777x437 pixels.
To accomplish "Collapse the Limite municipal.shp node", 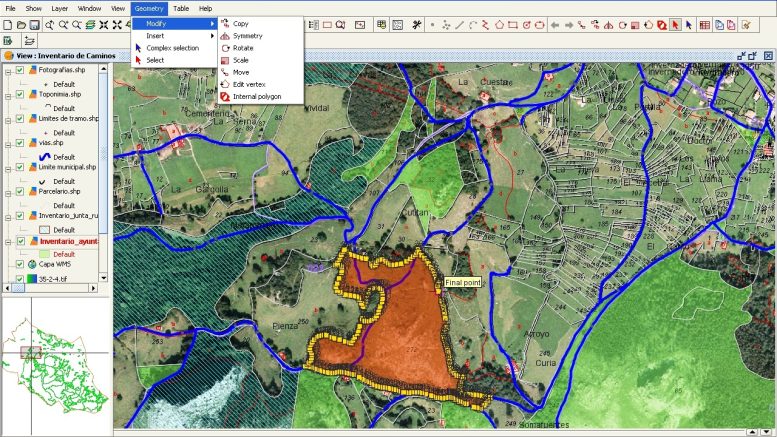I will (x=8, y=169).
